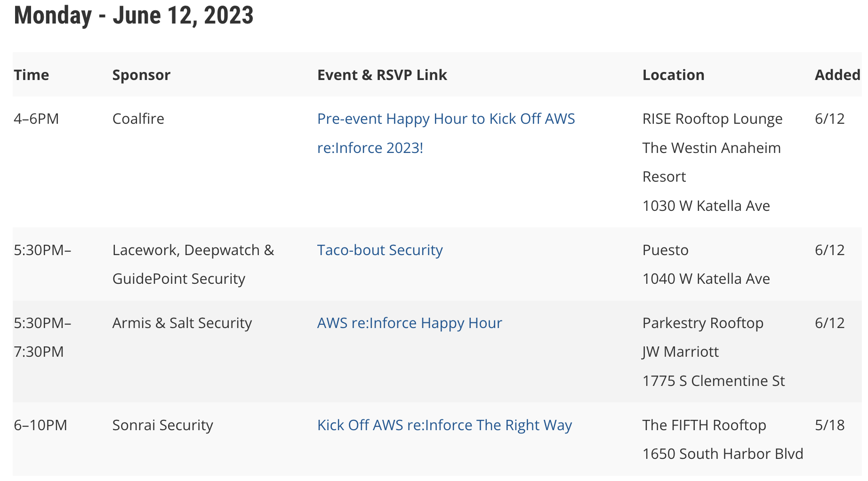Click the Monday - June 12, 2023 heading

(134, 15)
